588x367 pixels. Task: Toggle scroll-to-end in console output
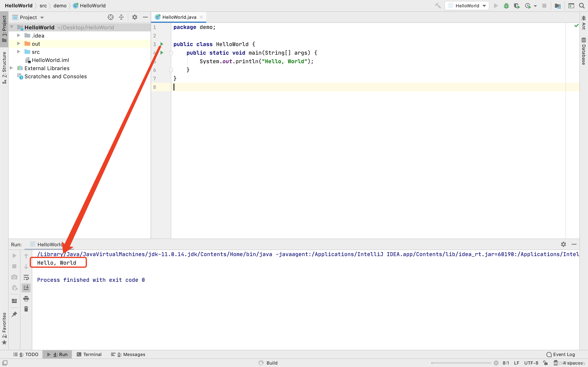[26, 288]
